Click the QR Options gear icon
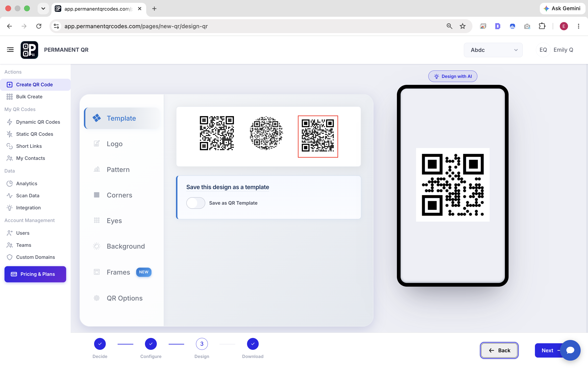Screen dimensions: 588x368 coord(97,298)
